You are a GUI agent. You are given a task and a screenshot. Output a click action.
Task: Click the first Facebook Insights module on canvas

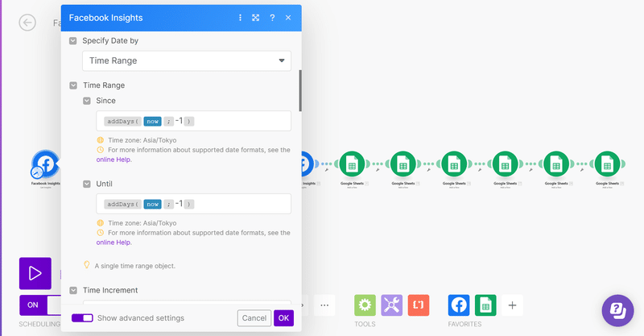(46, 164)
